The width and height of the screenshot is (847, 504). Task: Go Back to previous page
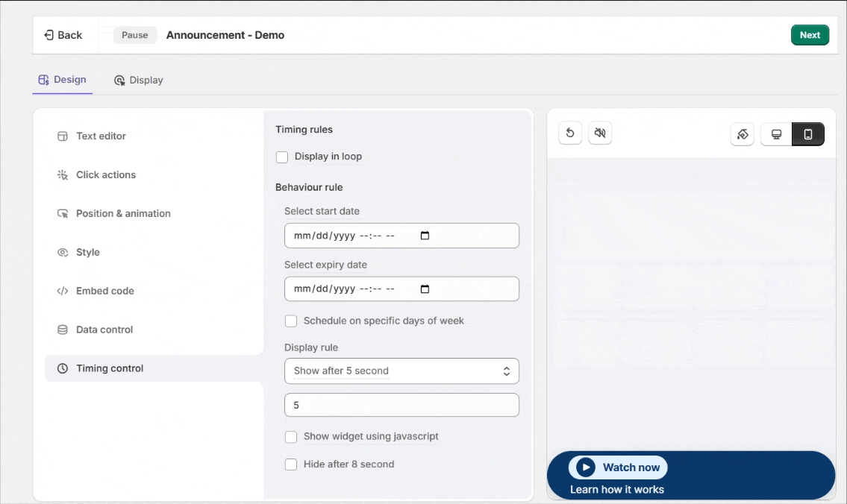coord(63,35)
